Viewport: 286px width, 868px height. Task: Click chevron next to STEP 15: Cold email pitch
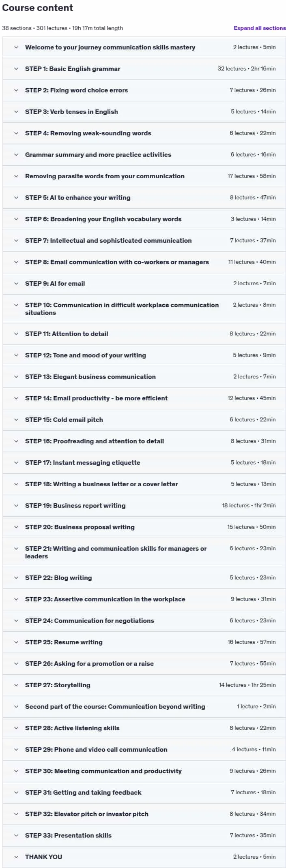(x=16, y=420)
